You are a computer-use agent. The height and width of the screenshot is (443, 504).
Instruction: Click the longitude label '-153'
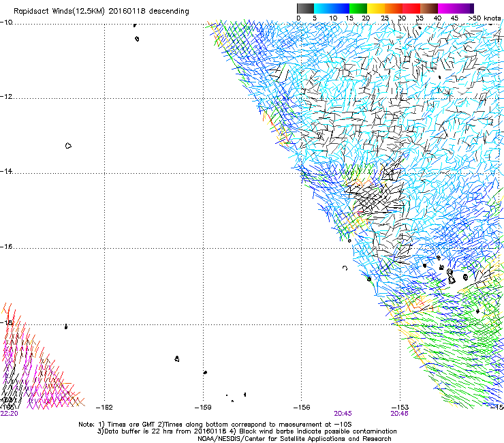(400, 408)
